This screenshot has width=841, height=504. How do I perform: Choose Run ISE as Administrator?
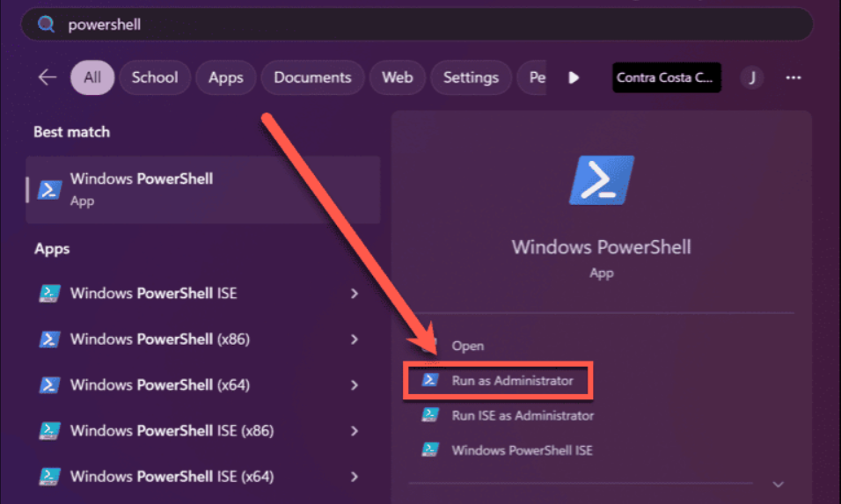[x=523, y=415]
